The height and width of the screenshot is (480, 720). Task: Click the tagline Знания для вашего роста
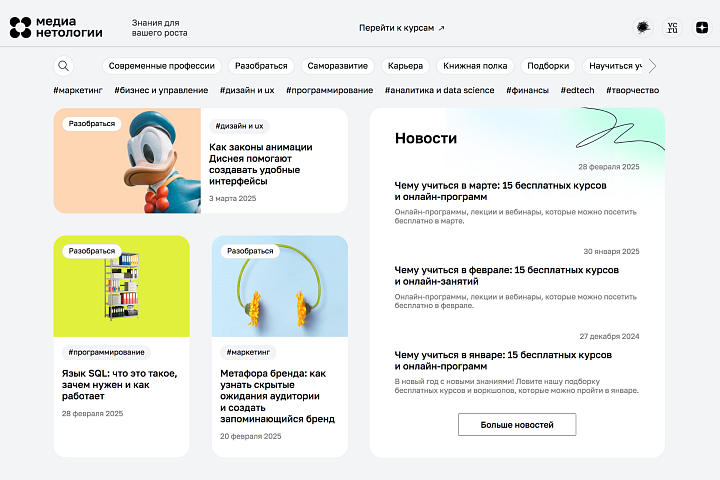coord(159,28)
